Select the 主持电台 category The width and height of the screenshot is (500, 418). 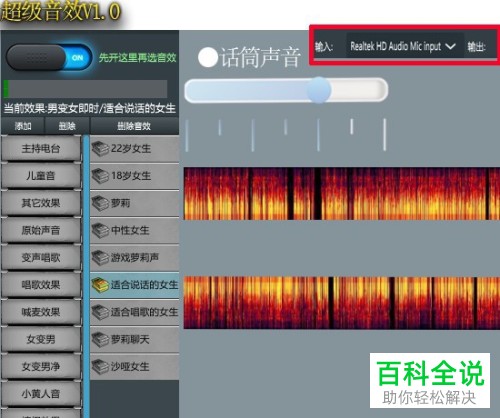[41, 149]
